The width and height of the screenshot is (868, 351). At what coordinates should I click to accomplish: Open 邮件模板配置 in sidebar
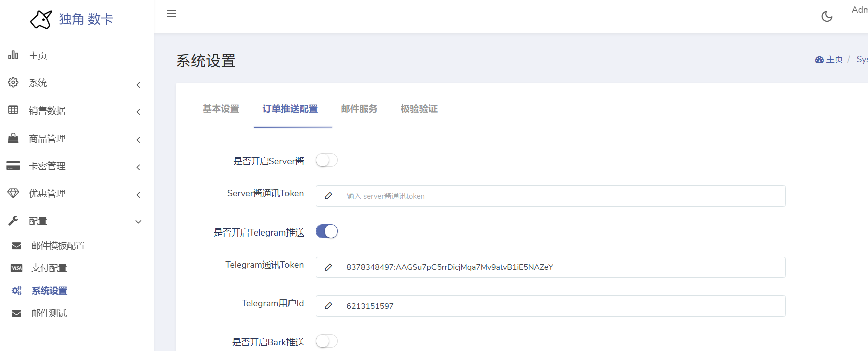58,246
